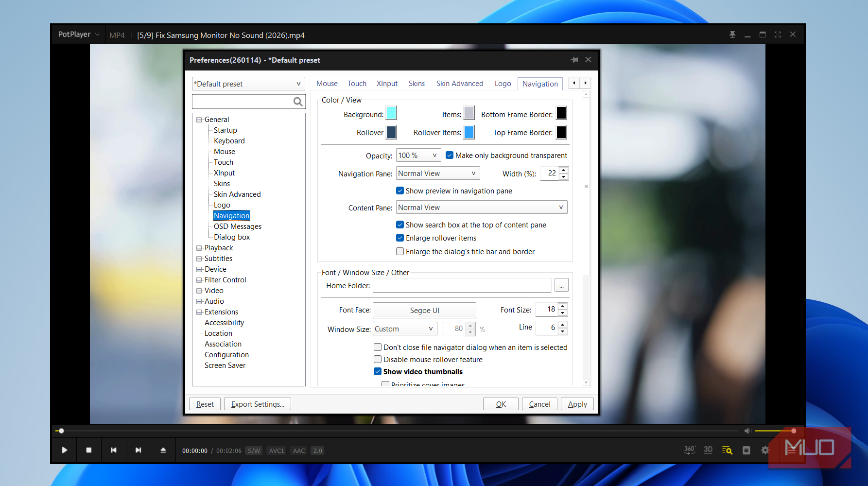Enable Enlarge the dialog's title bar and border
The image size is (868, 486).
tap(400, 251)
